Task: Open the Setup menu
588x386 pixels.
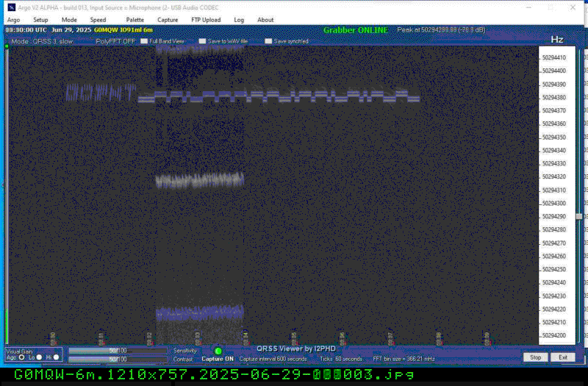Action: click(x=40, y=20)
